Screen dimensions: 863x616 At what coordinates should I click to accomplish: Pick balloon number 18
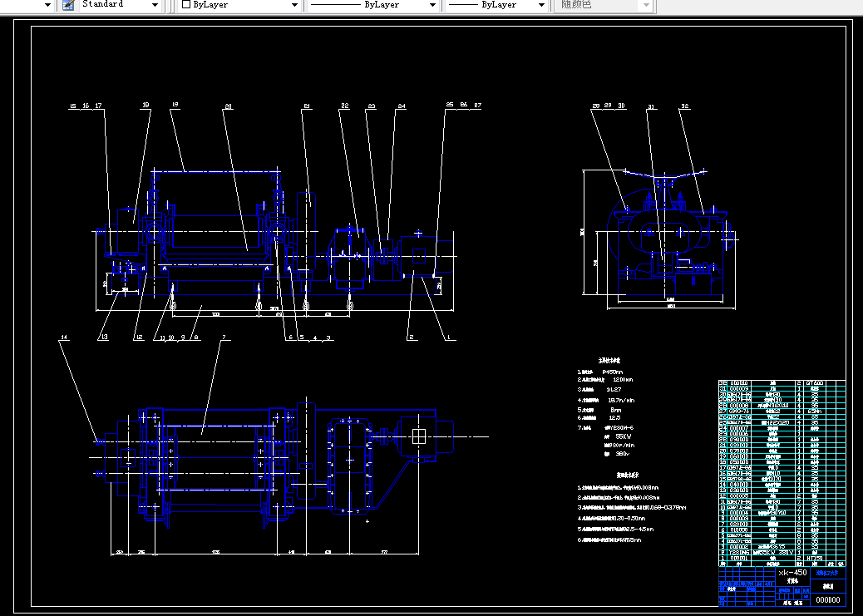(145, 105)
